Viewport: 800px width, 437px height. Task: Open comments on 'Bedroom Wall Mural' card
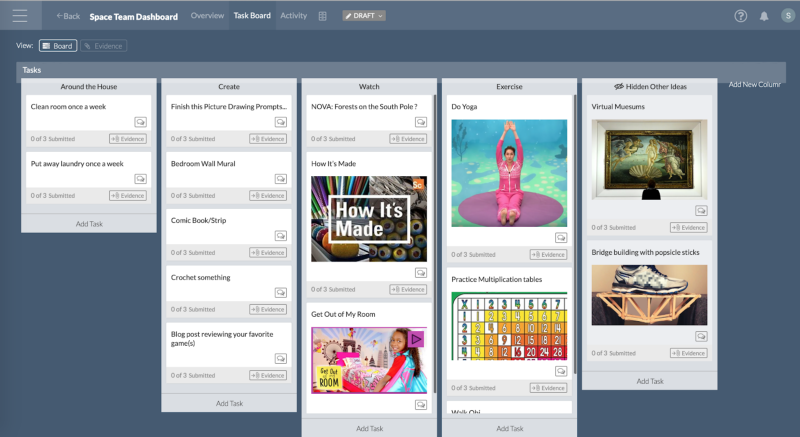pos(281,179)
